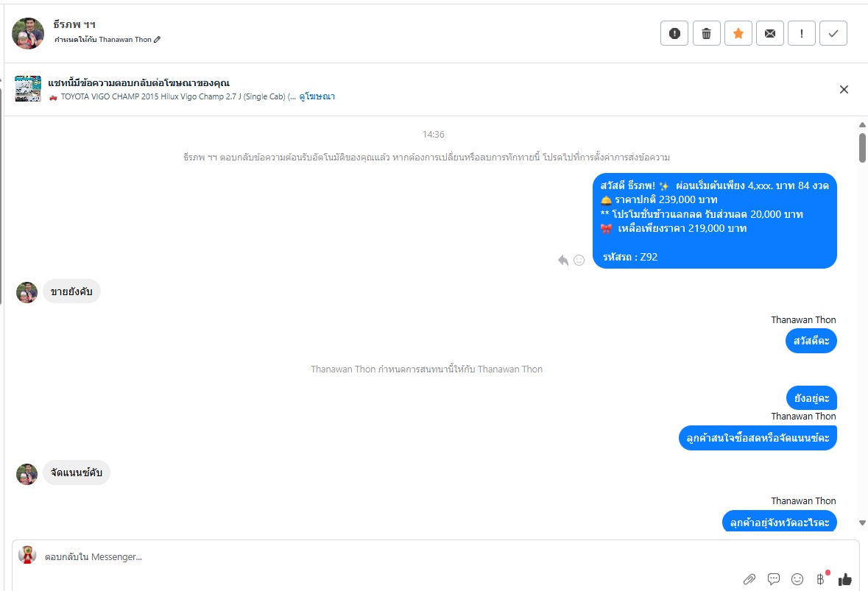This screenshot has height=591, width=868.
Task: Flag conversation as priority with exclamation icon
Action: tap(802, 33)
